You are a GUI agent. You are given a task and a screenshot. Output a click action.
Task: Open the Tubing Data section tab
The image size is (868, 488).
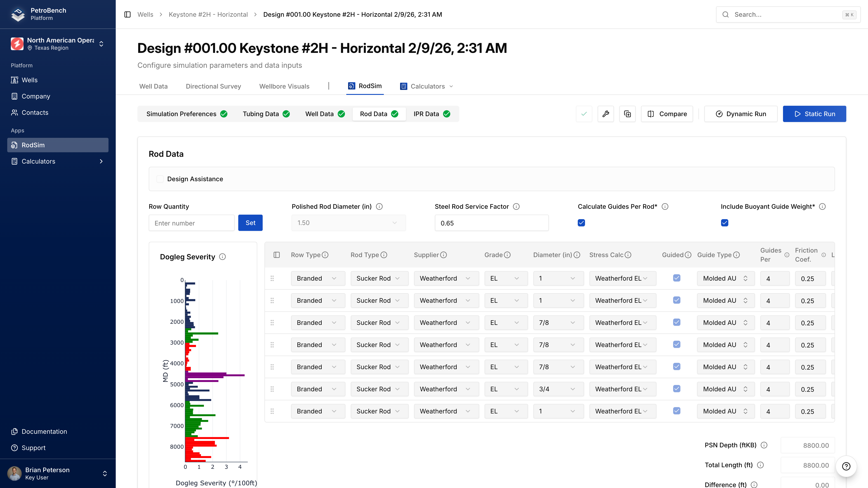click(x=266, y=114)
